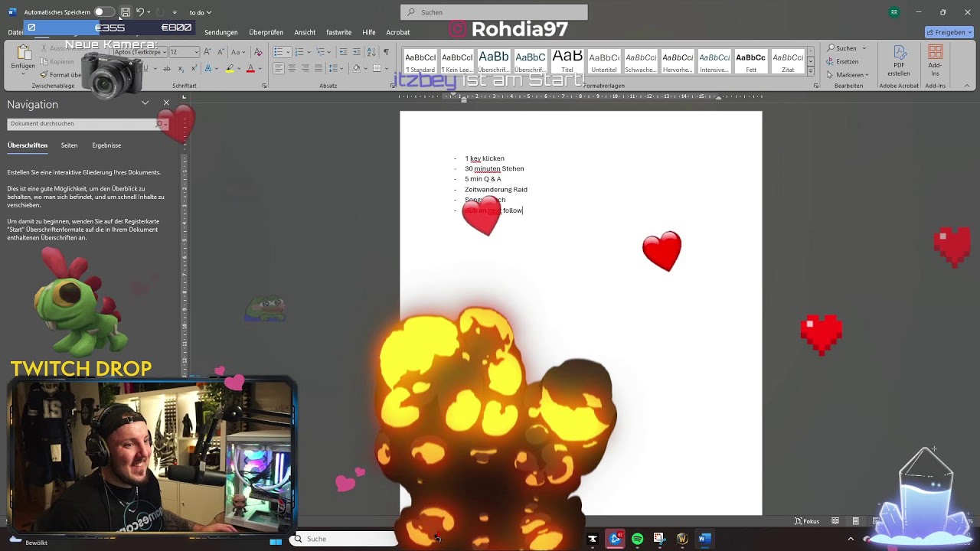The width and height of the screenshot is (980, 551).
Task: Open Markieren select dropdown
Action: pyautogui.click(x=848, y=75)
